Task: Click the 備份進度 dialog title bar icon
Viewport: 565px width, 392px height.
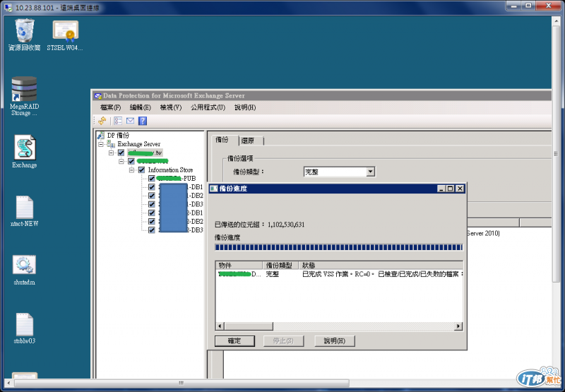Action: (x=214, y=189)
